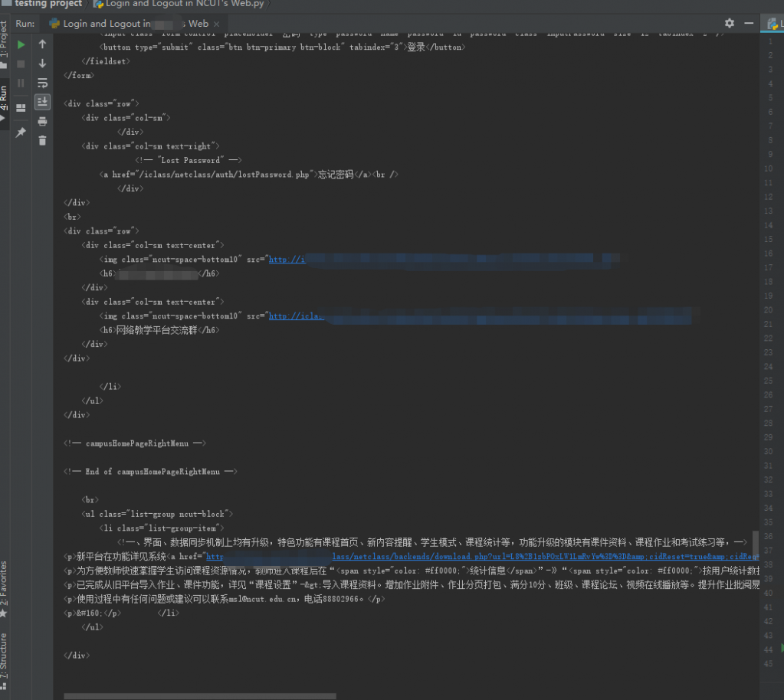Open the first img src http link
This screenshot has height=700, width=784.
click(286, 260)
